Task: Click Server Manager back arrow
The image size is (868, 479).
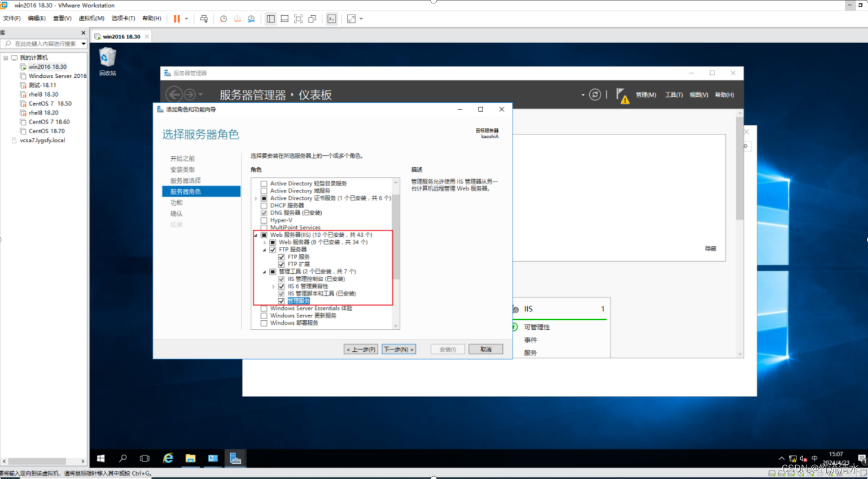Action: [x=174, y=94]
